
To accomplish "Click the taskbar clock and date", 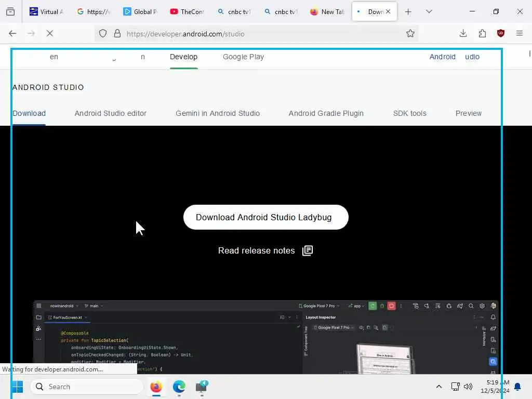I will pos(495,387).
